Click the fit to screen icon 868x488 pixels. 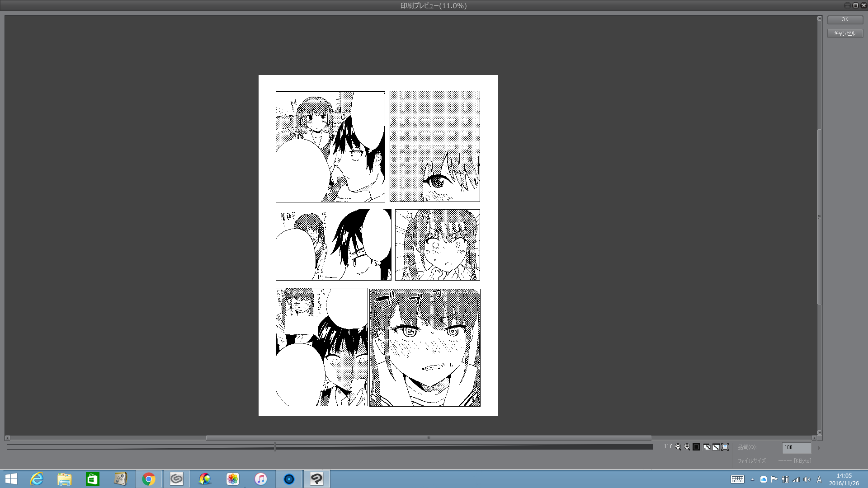click(x=707, y=447)
